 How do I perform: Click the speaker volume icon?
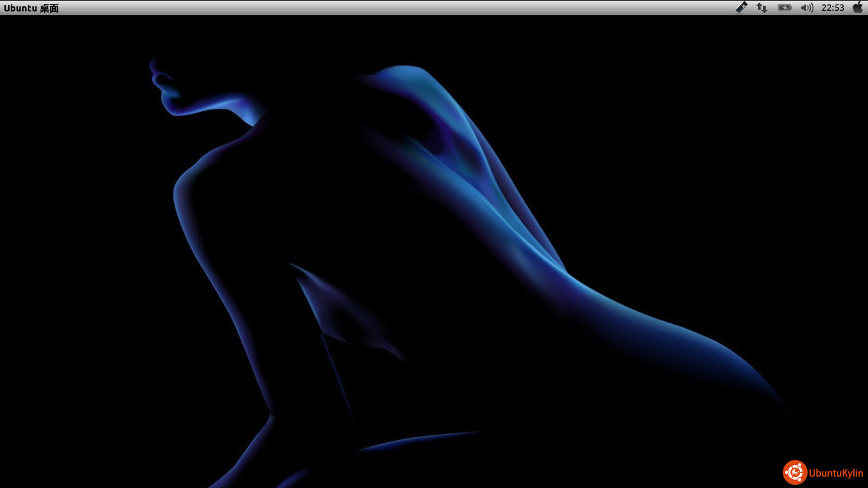click(x=804, y=8)
